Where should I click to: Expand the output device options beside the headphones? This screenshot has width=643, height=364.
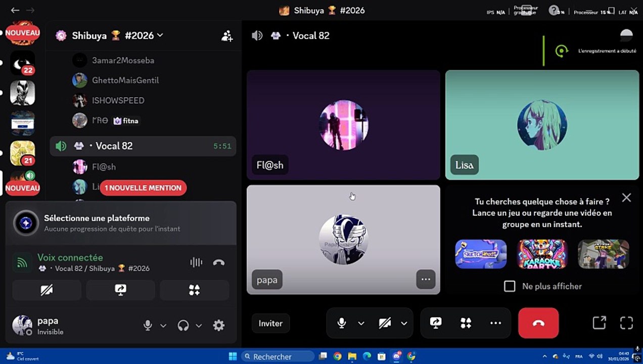tap(199, 326)
